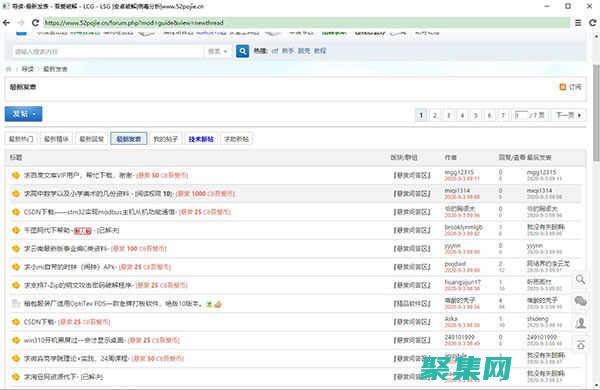Switch to the 最新精华 tab
Viewport: 600px width, 390px height.
(x=56, y=139)
